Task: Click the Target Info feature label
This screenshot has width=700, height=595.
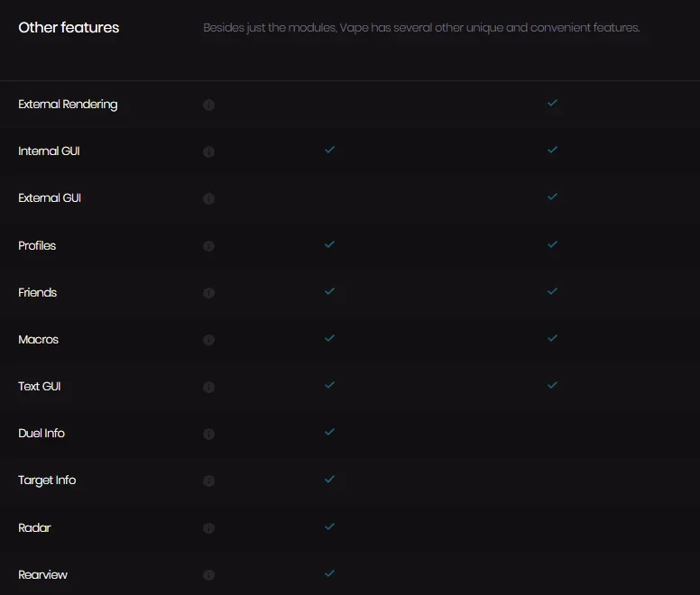Action: pos(47,481)
